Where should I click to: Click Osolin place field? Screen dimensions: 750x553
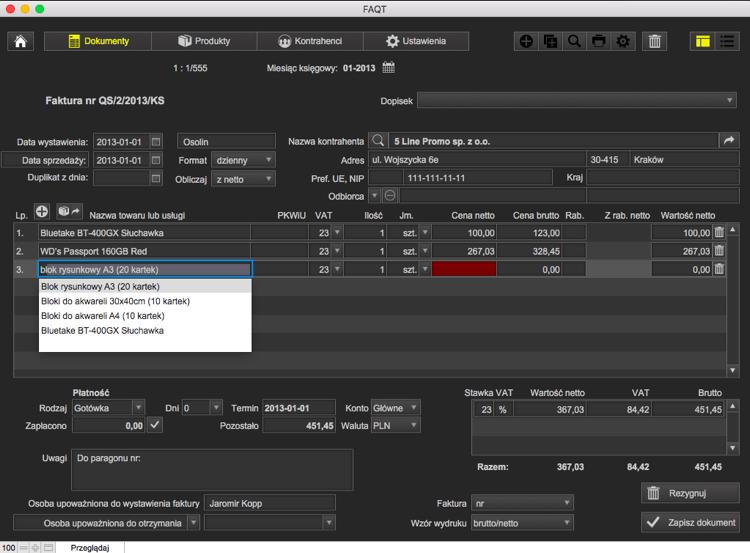coord(226,142)
